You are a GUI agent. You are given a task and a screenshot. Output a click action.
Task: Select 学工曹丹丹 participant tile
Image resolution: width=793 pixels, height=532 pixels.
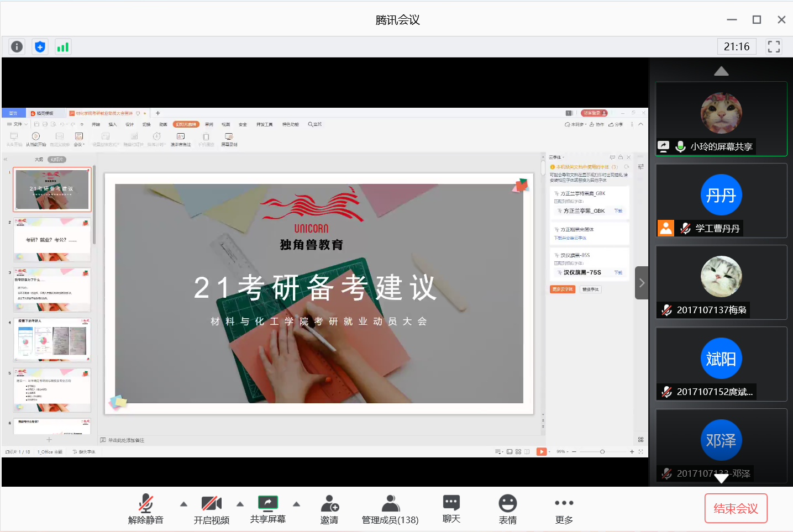click(x=721, y=201)
